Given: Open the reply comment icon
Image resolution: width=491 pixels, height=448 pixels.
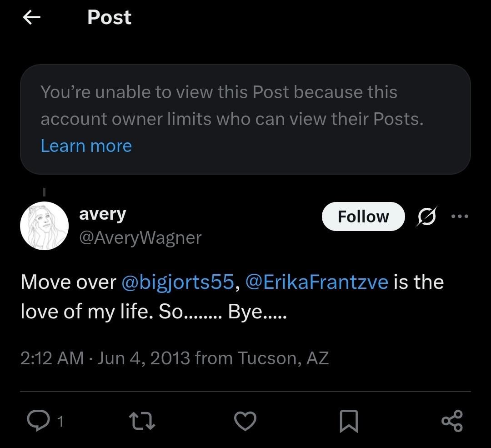Looking at the screenshot, I should [x=38, y=421].
